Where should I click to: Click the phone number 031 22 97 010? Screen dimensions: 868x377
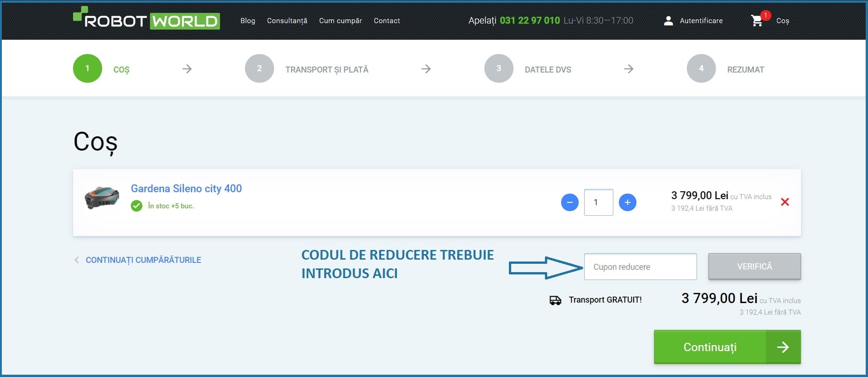[x=530, y=20]
